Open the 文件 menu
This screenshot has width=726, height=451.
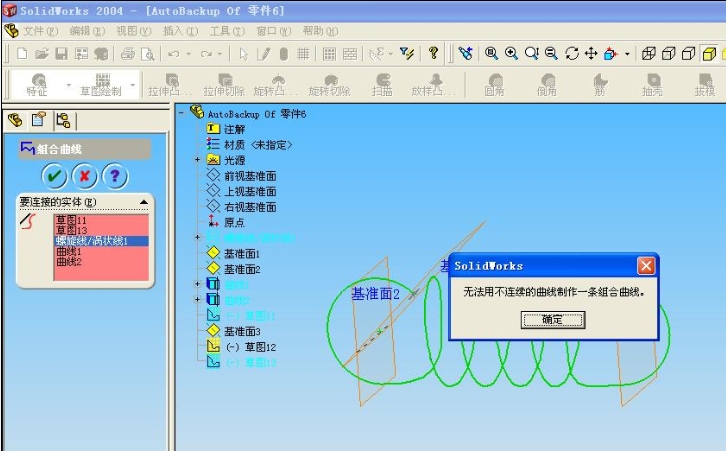tap(40, 31)
